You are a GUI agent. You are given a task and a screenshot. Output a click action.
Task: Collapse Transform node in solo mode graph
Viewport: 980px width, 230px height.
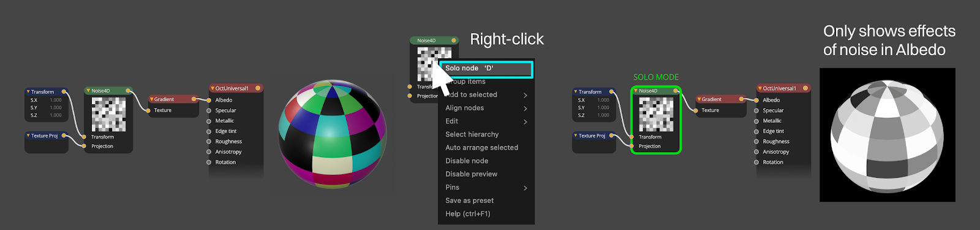click(x=576, y=92)
